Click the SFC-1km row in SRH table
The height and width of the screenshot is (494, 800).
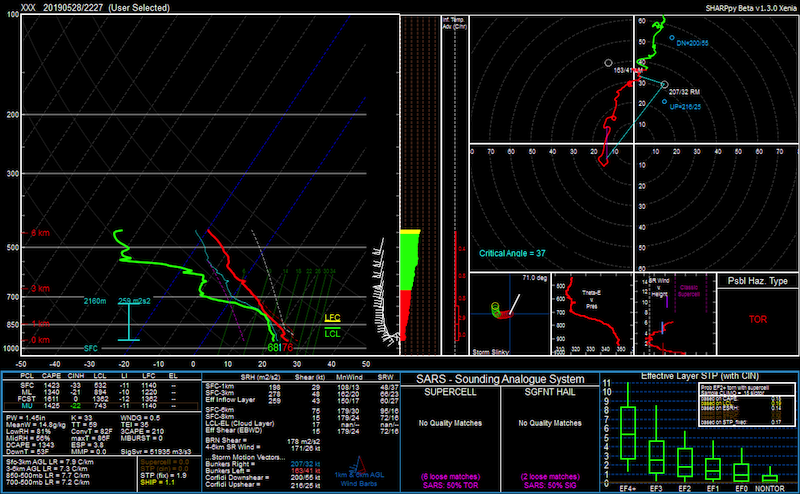click(x=302, y=387)
